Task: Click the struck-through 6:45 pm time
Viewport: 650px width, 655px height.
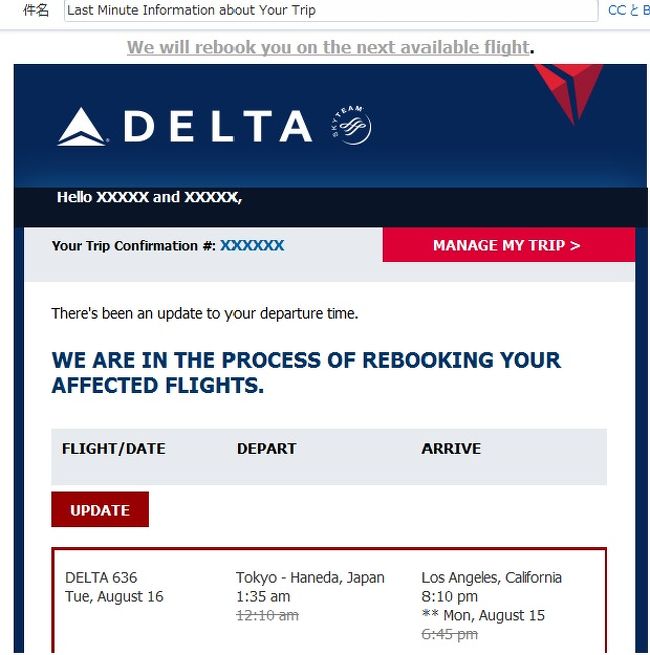Action: coord(449,634)
